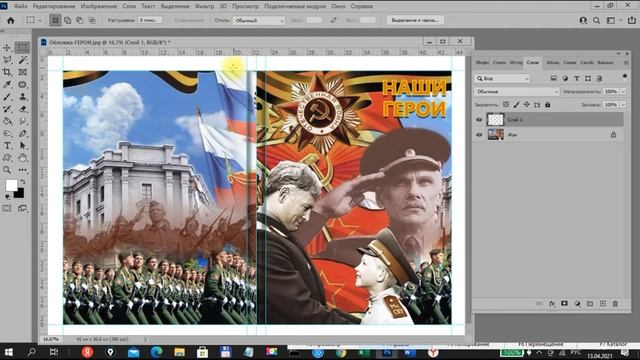Select the Brush tool
This screenshot has width=640, height=360.
point(7,97)
